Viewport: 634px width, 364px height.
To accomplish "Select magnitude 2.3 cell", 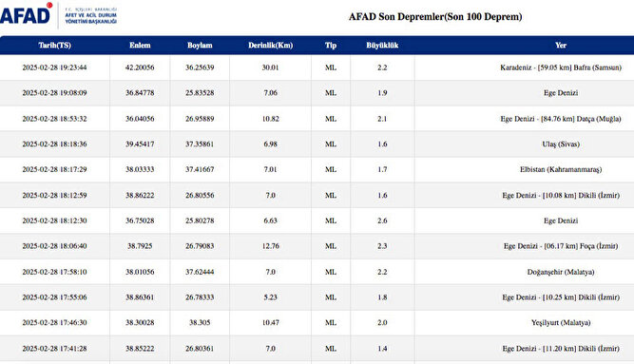I will [x=382, y=246].
